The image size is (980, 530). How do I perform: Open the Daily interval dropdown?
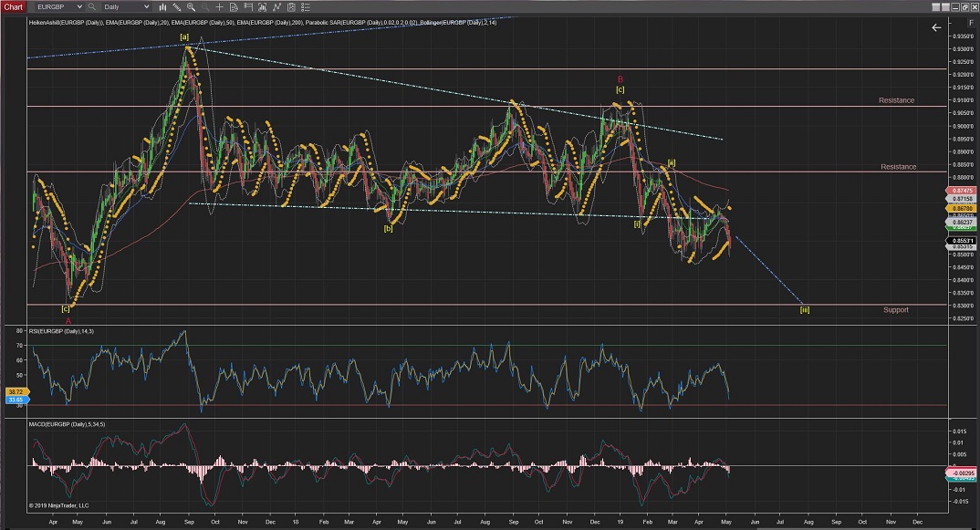[126, 7]
